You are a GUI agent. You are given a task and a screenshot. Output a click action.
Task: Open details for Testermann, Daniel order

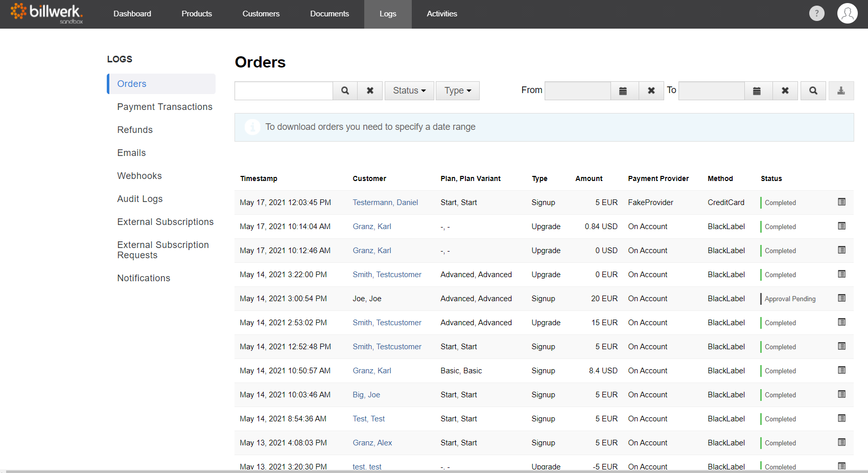[x=841, y=202]
